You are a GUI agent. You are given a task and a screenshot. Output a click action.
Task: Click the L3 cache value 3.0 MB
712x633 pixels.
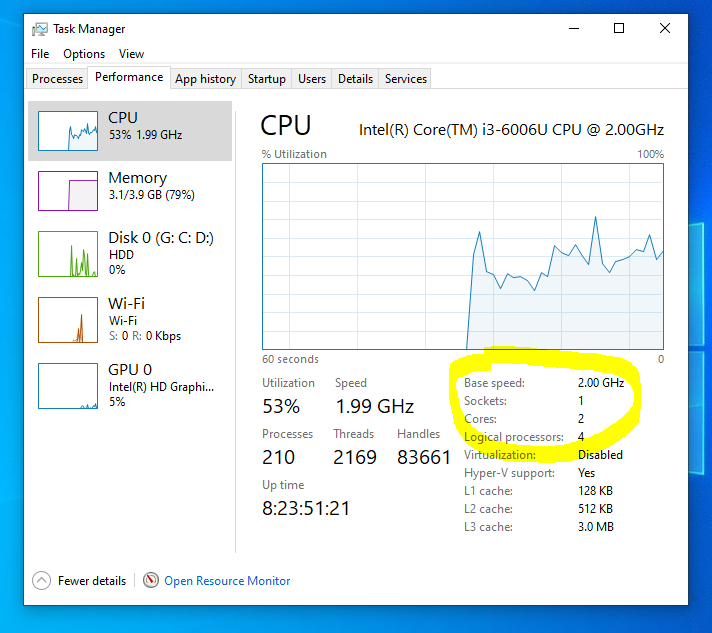596,527
